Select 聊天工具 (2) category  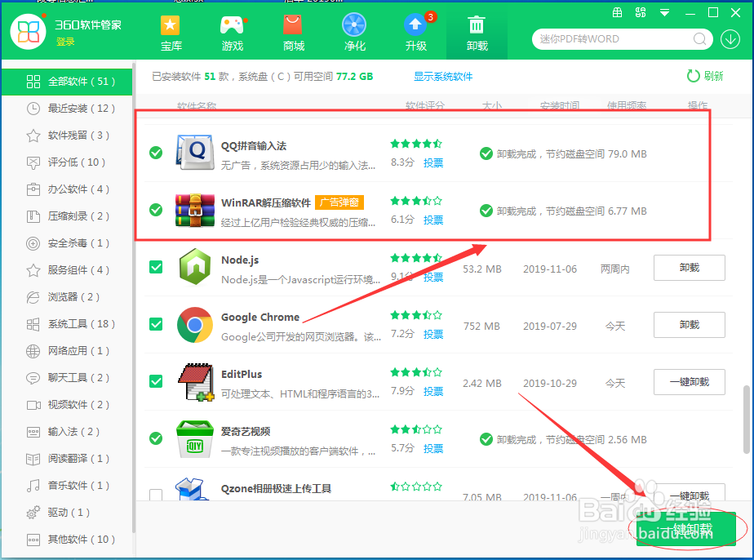click(67, 378)
